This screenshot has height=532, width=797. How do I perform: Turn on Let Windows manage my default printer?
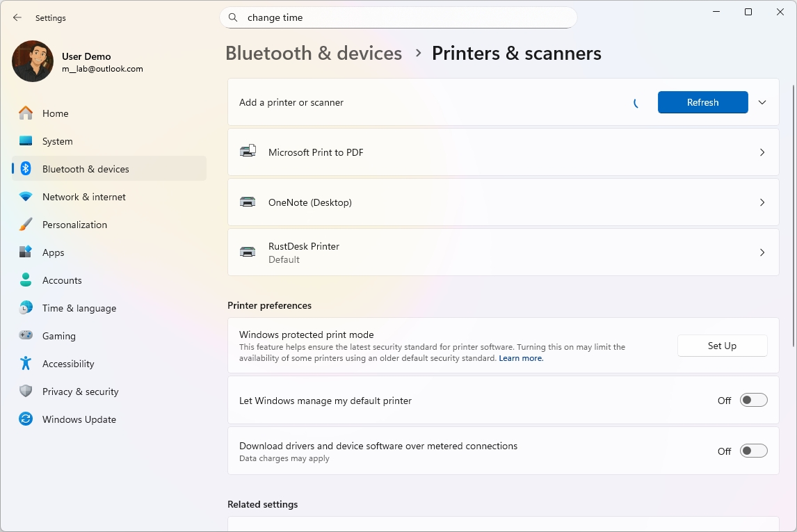click(753, 400)
